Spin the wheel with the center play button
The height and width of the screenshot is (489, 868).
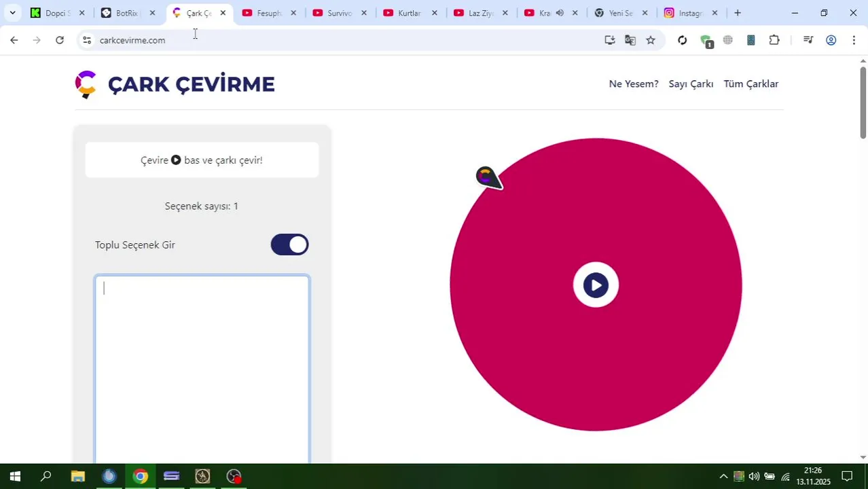pos(596,285)
